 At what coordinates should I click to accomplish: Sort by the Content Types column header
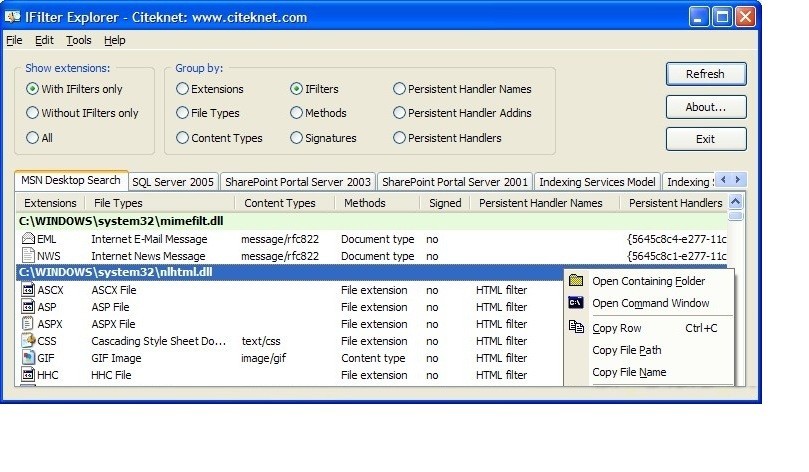(279, 203)
